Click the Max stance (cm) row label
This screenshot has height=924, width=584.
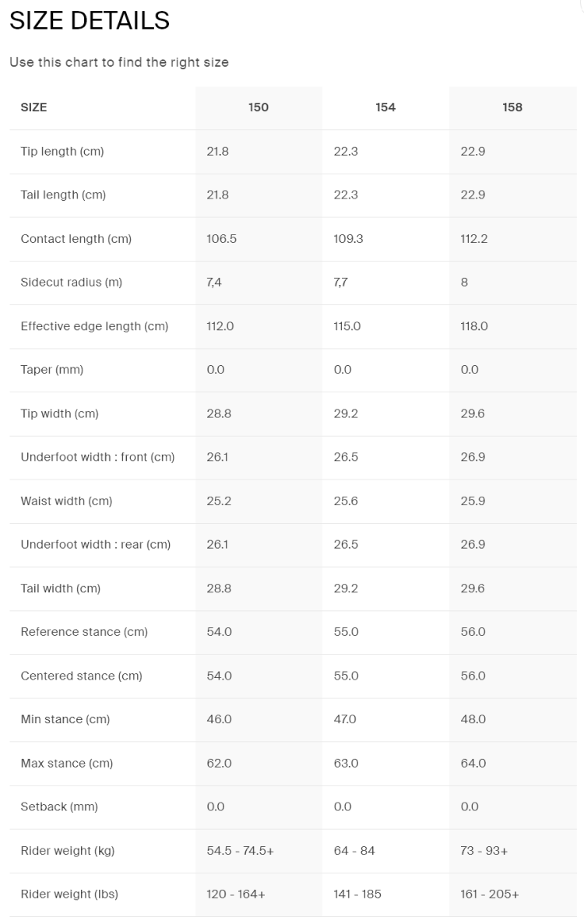pyautogui.click(x=67, y=764)
